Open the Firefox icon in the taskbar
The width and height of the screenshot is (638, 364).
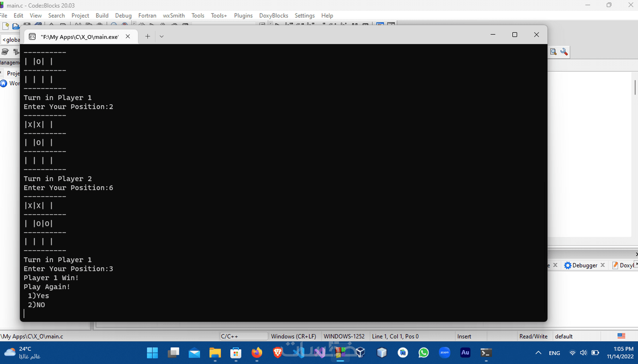click(257, 353)
